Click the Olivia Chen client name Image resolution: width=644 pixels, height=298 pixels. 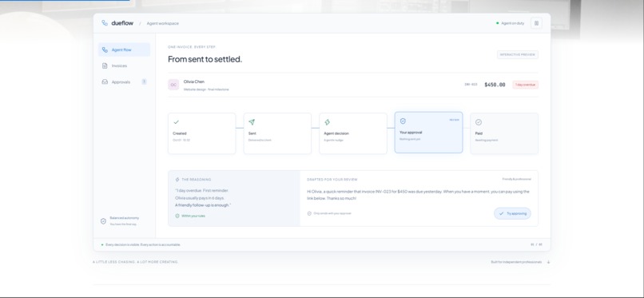194,81
